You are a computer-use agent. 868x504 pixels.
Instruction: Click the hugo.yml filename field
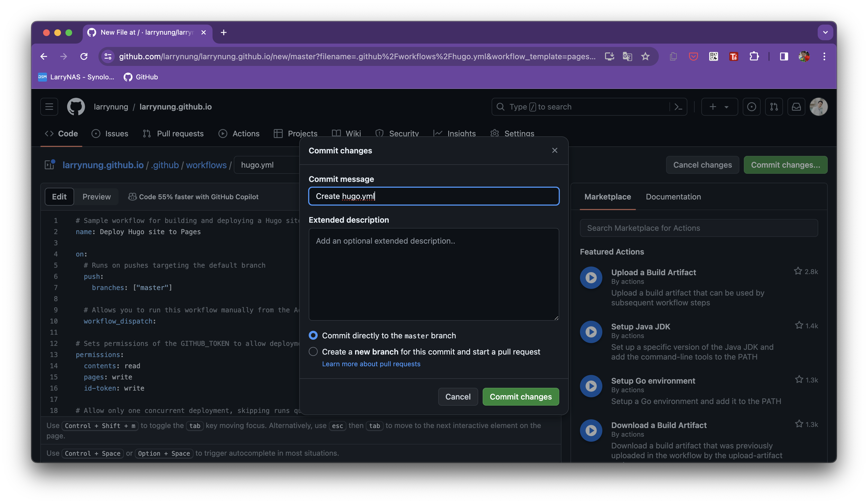point(267,165)
